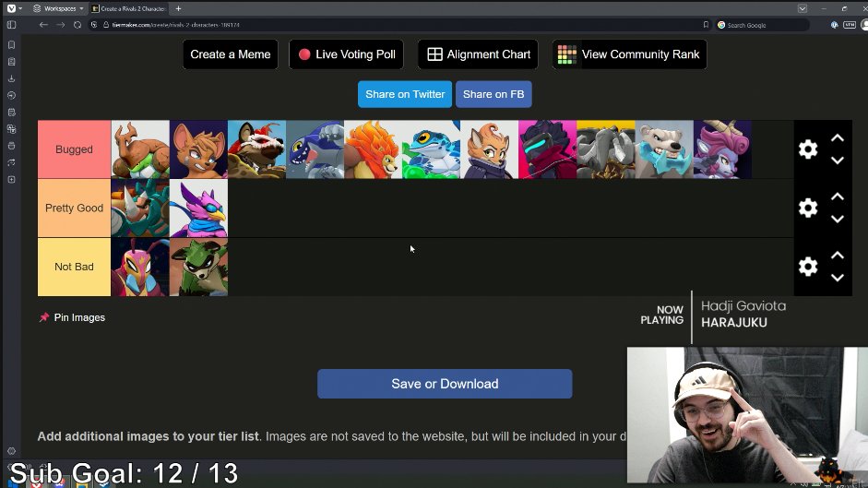The image size is (868, 488).
Task: Add a web panel in sidebar
Action: (12, 180)
